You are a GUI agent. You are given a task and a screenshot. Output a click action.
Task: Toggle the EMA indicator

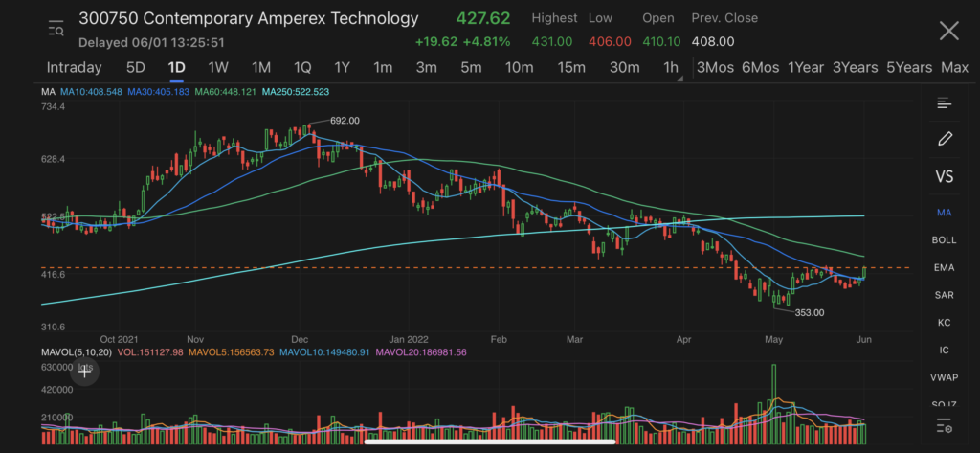[944, 268]
